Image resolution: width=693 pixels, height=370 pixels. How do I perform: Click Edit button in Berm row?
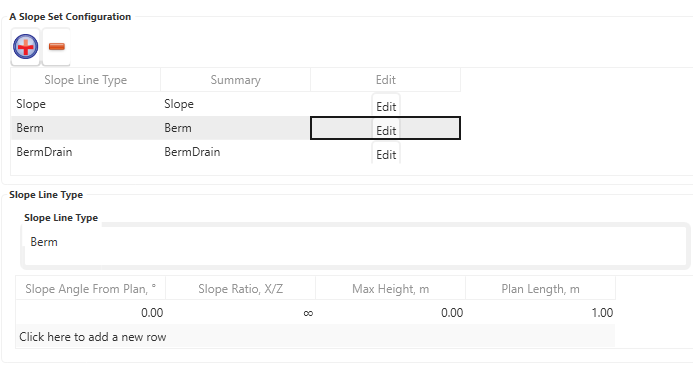click(386, 130)
